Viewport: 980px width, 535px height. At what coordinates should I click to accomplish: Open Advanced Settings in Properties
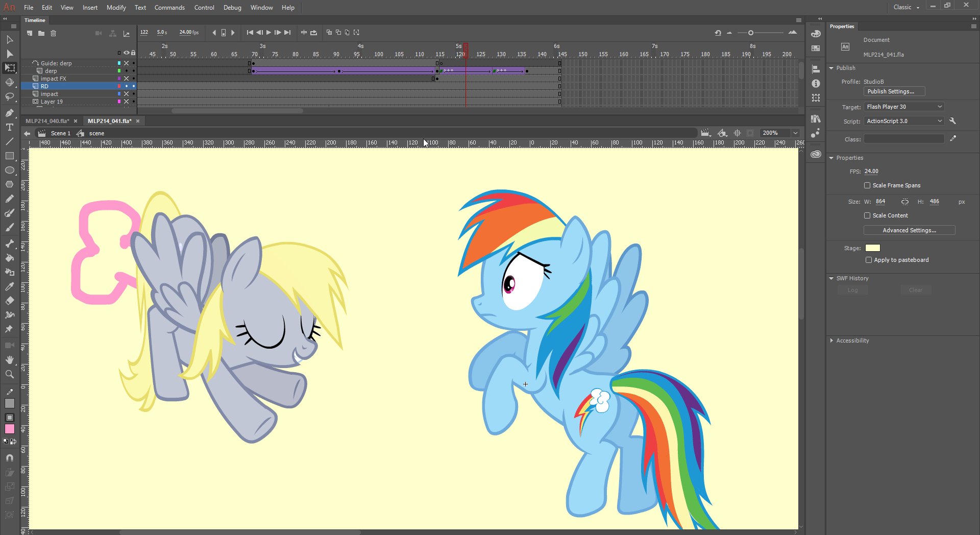pos(909,230)
